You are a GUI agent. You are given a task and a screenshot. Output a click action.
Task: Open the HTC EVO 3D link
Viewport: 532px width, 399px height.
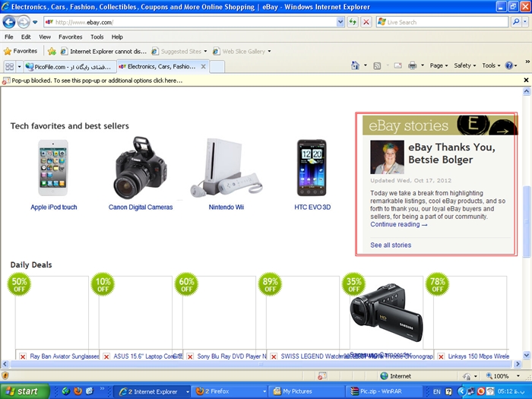pos(312,207)
